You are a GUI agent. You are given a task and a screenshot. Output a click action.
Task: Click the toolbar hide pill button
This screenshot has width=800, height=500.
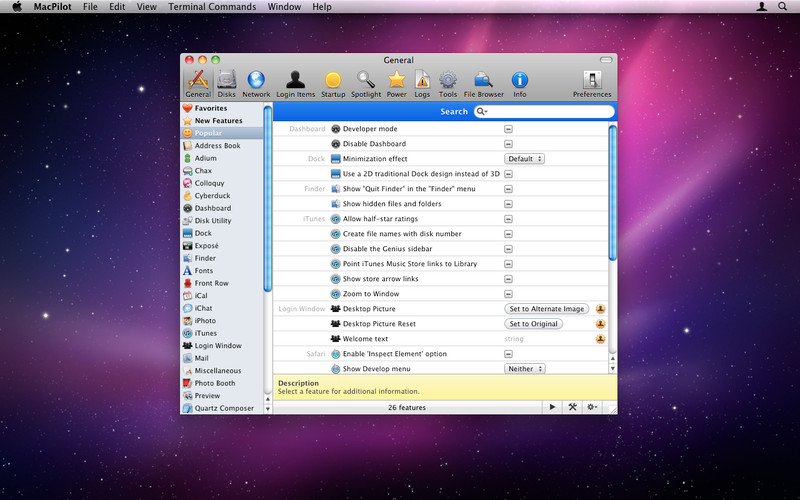tap(606, 60)
